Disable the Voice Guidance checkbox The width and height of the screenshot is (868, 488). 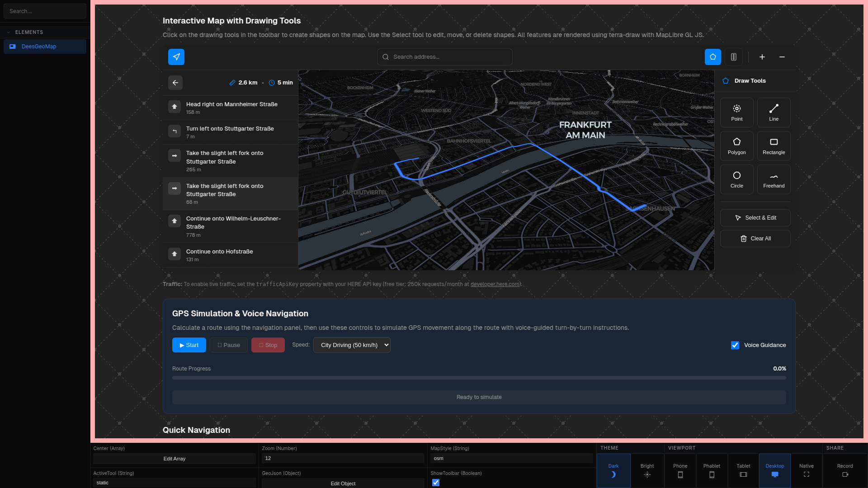pos(735,345)
